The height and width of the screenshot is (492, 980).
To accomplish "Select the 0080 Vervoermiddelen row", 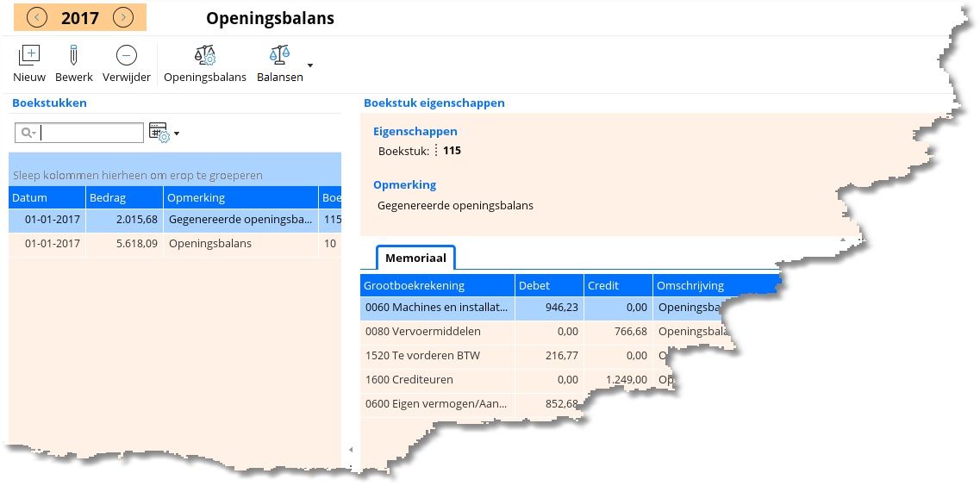I will tap(435, 332).
